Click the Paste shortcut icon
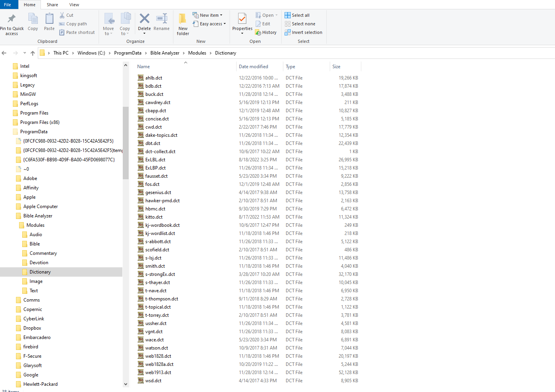Screen dimensions: 555x392 pyautogui.click(x=62, y=32)
